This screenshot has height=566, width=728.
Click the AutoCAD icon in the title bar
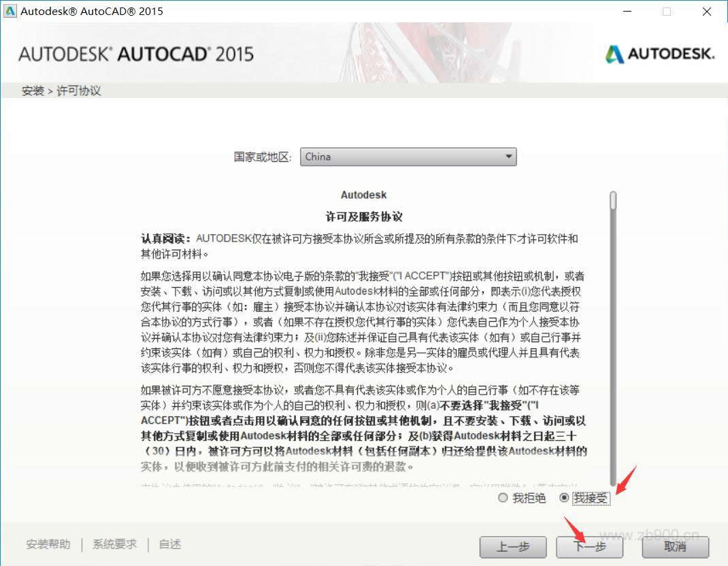click(10, 11)
